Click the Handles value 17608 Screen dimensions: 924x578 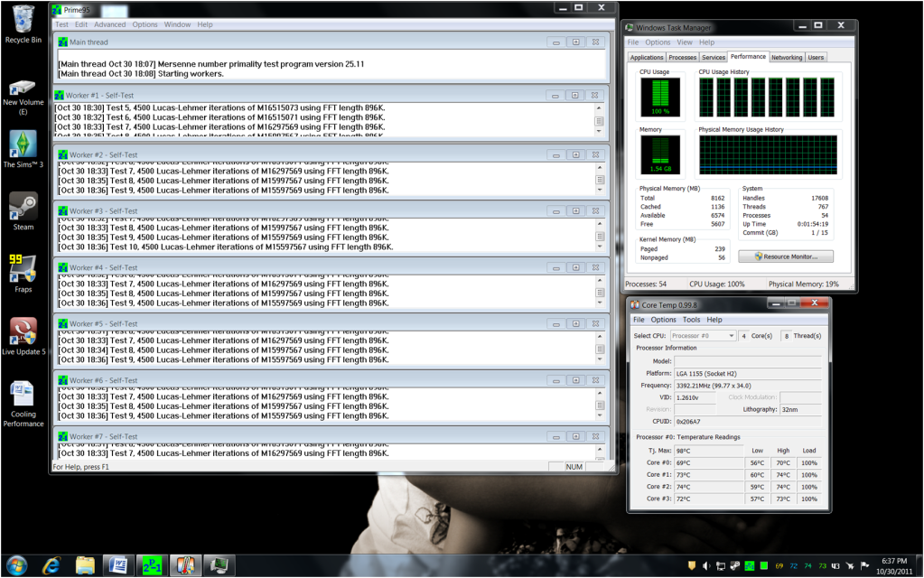pyautogui.click(x=819, y=199)
